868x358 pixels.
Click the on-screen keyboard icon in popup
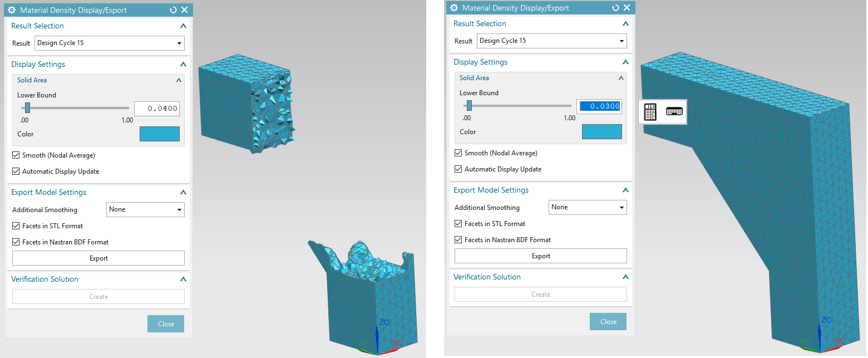[x=674, y=111]
